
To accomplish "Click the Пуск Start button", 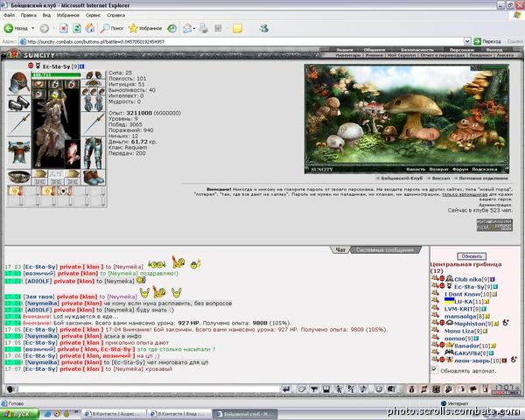I will pyautogui.click(x=19, y=414).
